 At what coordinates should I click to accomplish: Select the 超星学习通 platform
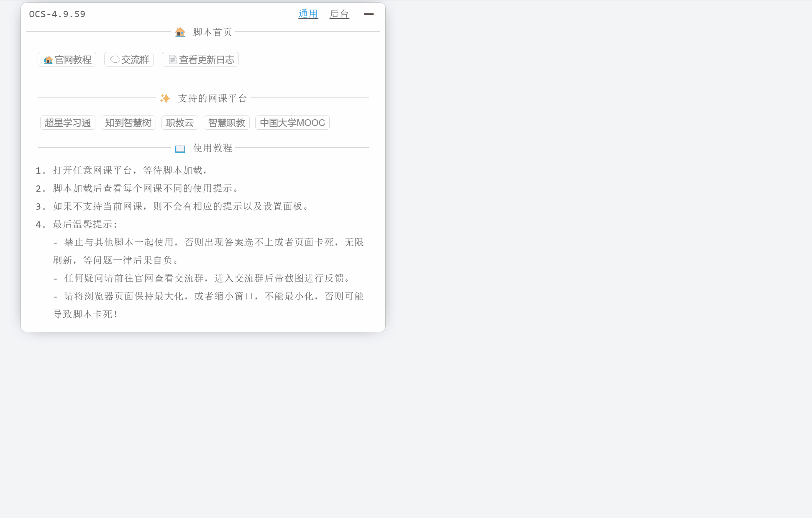point(67,123)
